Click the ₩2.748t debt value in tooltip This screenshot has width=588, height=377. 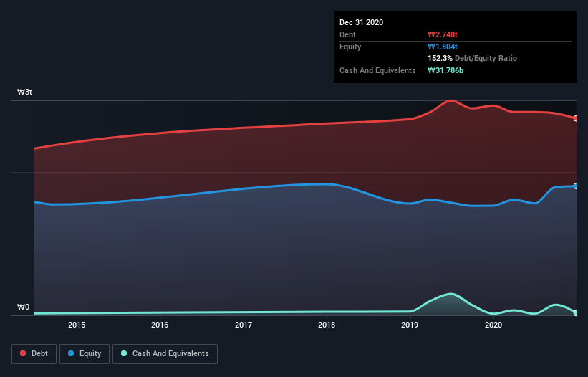(443, 34)
